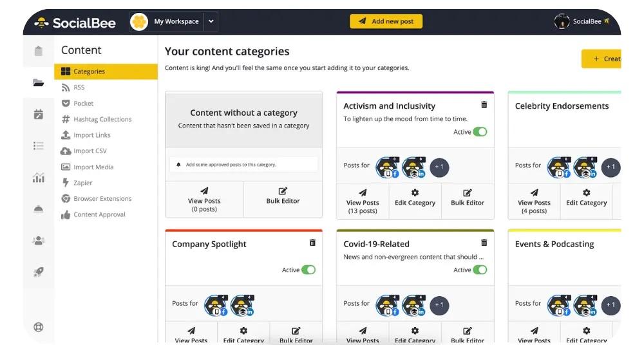Select RSS in the Content menu
The width and height of the screenshot is (644, 354).
coord(79,88)
